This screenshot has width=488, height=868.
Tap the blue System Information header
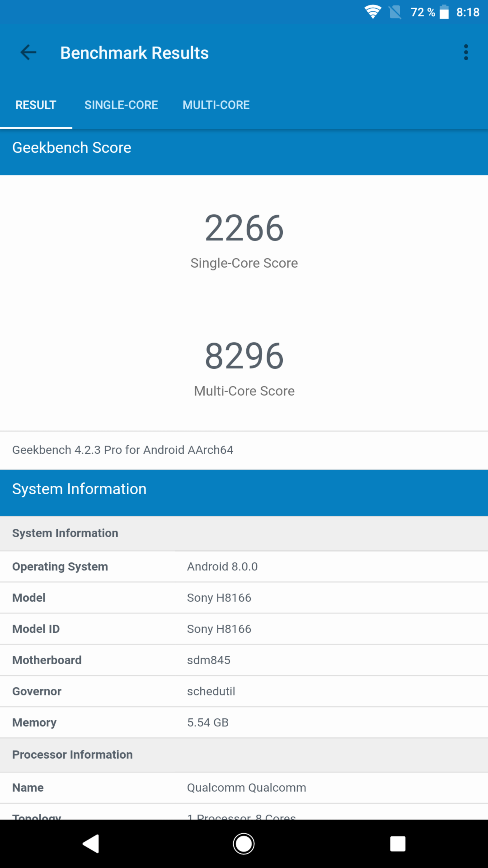(x=80, y=489)
